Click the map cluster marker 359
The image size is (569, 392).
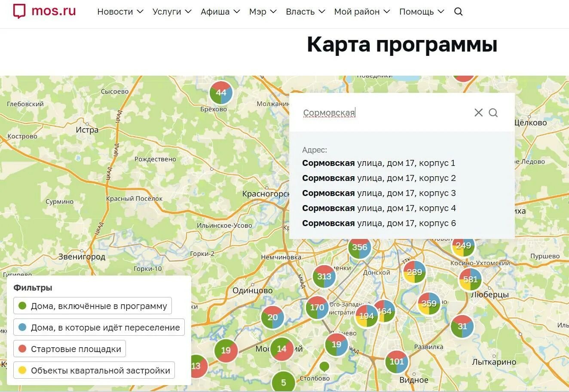tap(429, 303)
